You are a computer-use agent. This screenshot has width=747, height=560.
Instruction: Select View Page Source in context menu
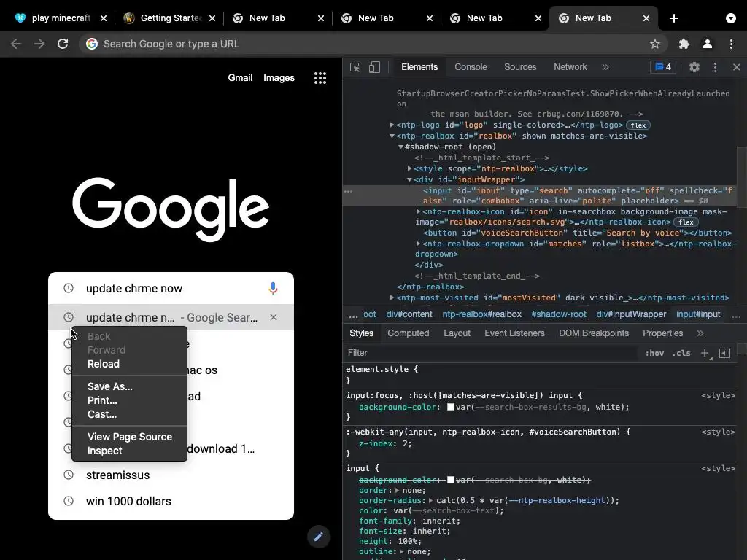coord(129,437)
